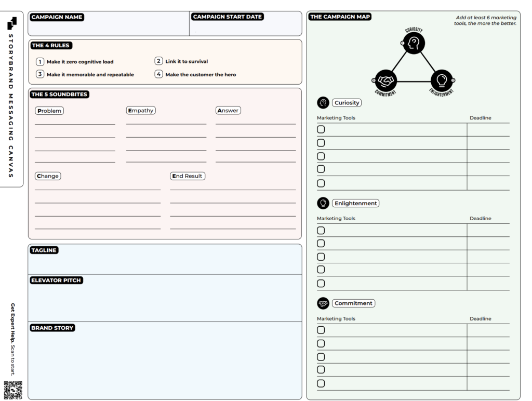Image resolution: width=532 pixels, height=401 pixels.
Task: Click into the Elevator Pitch text area
Action: pyautogui.click(x=165, y=298)
